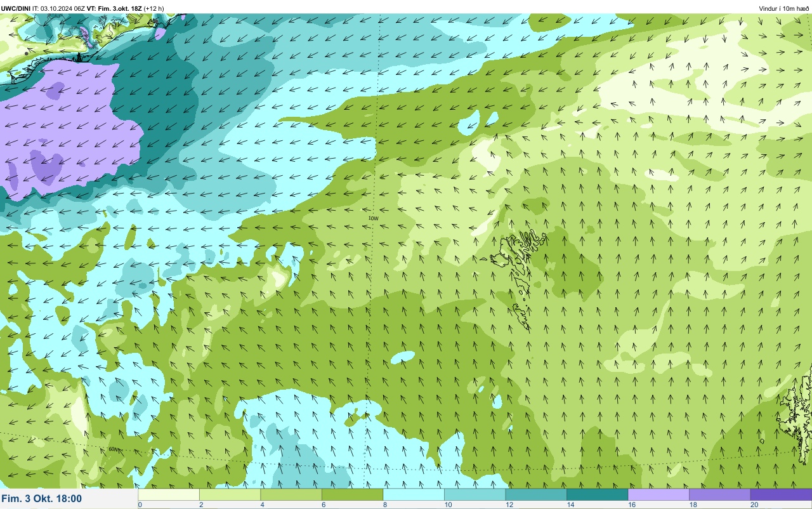Click the 'UWC/DINI' model name text

tap(15, 8)
